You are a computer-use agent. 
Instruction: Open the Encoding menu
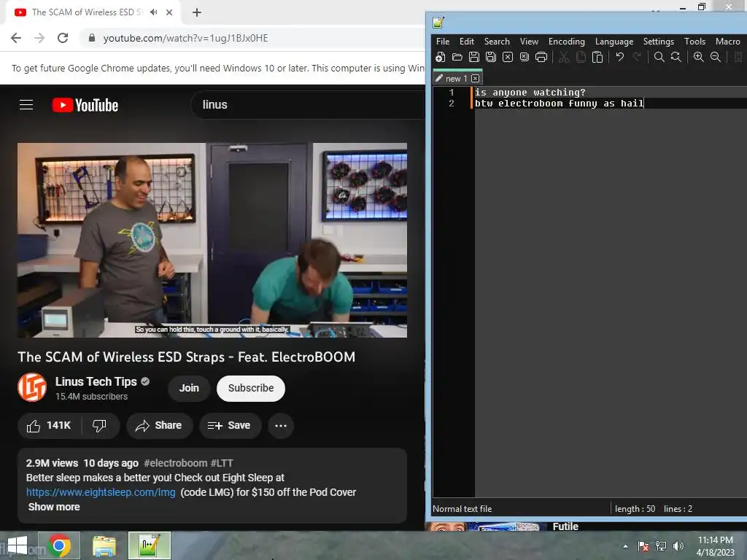[x=566, y=42]
